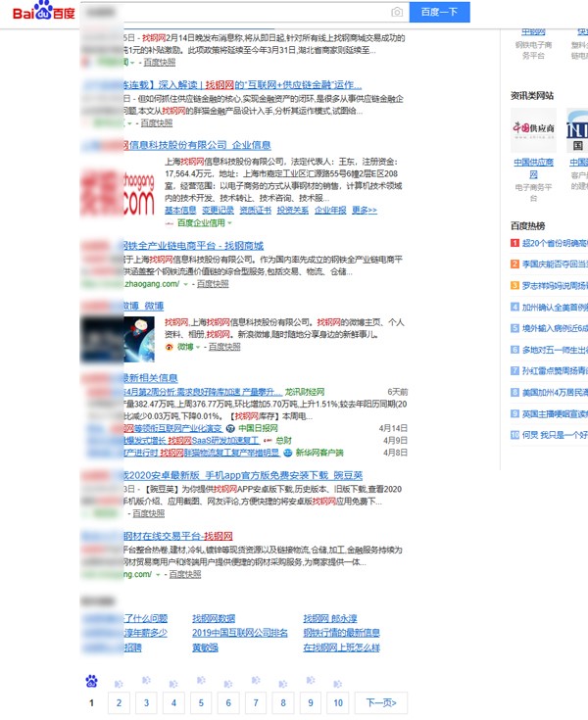Open hot topic about 罗志祥妈妈
The image size is (588, 720).
(555, 286)
